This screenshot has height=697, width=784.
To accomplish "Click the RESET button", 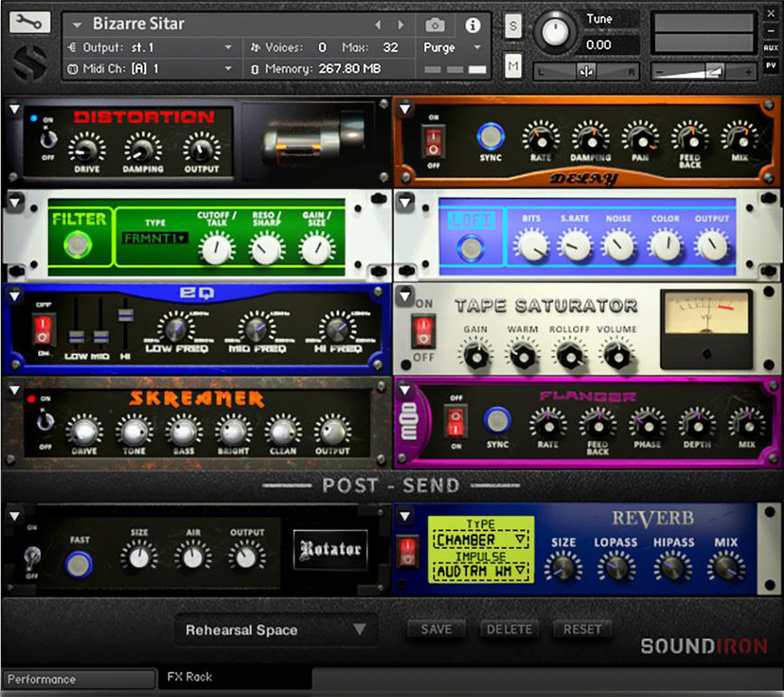I will [x=582, y=629].
